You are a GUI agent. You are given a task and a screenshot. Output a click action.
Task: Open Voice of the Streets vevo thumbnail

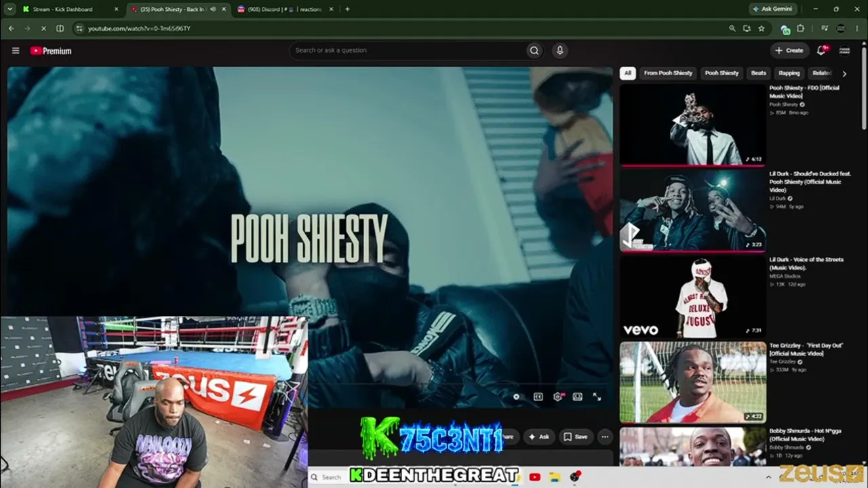(x=692, y=297)
